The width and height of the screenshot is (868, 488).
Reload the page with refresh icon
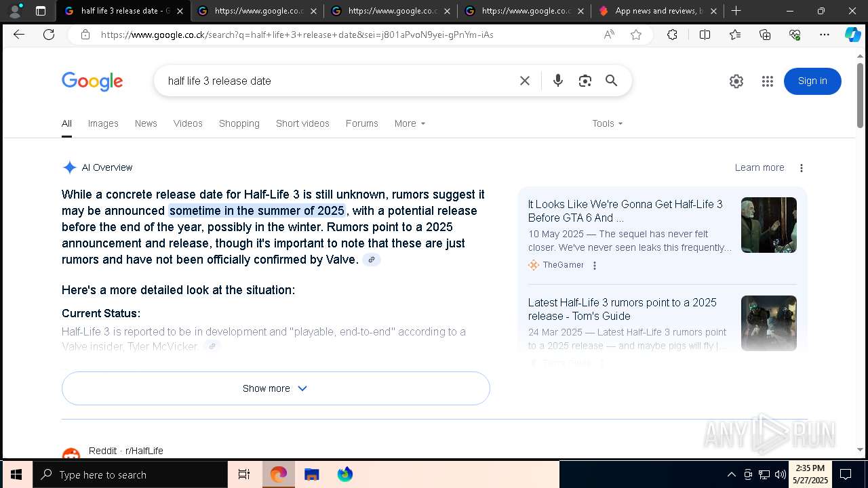coord(49,35)
